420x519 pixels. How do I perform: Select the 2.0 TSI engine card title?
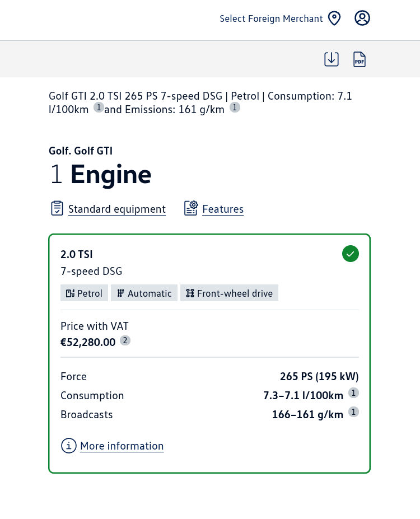tap(77, 254)
